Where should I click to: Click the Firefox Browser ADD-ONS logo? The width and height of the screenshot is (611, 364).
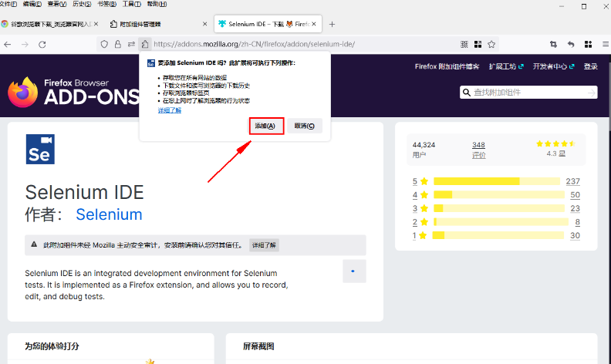pos(73,92)
